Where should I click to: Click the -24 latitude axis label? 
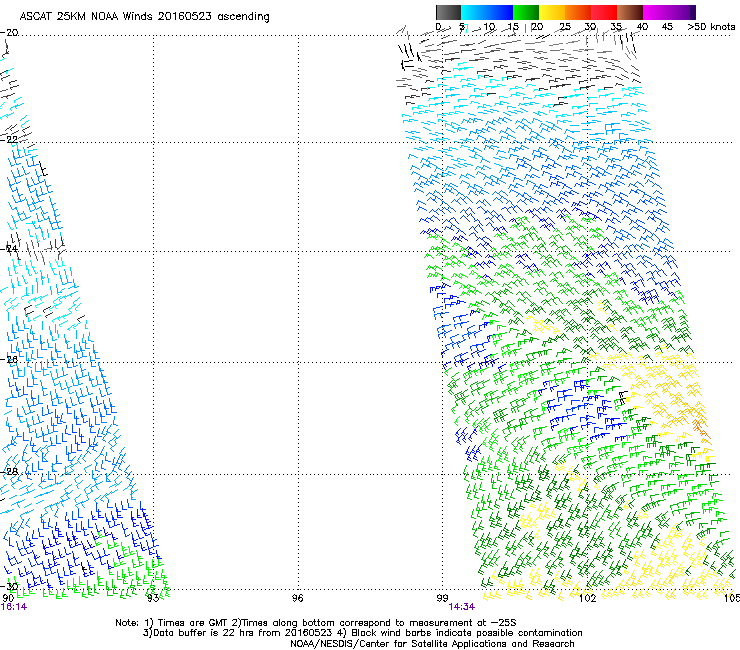coord(9,249)
